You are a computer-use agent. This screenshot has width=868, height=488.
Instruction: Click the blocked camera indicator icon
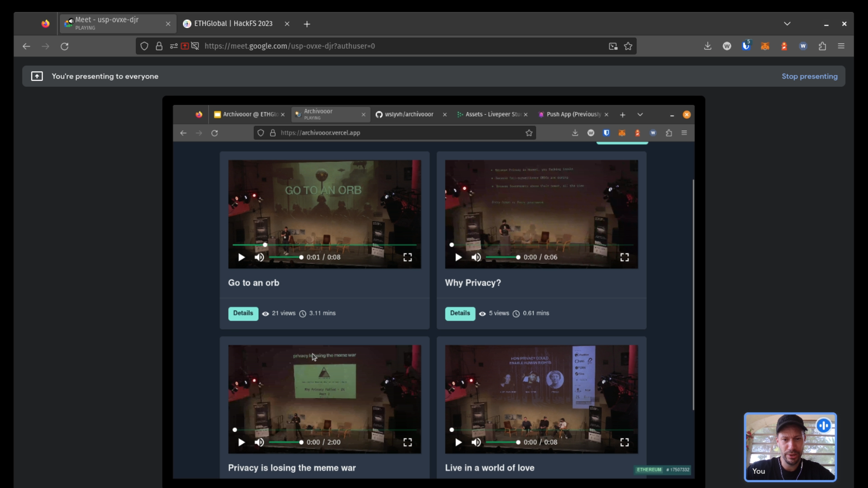pos(195,46)
